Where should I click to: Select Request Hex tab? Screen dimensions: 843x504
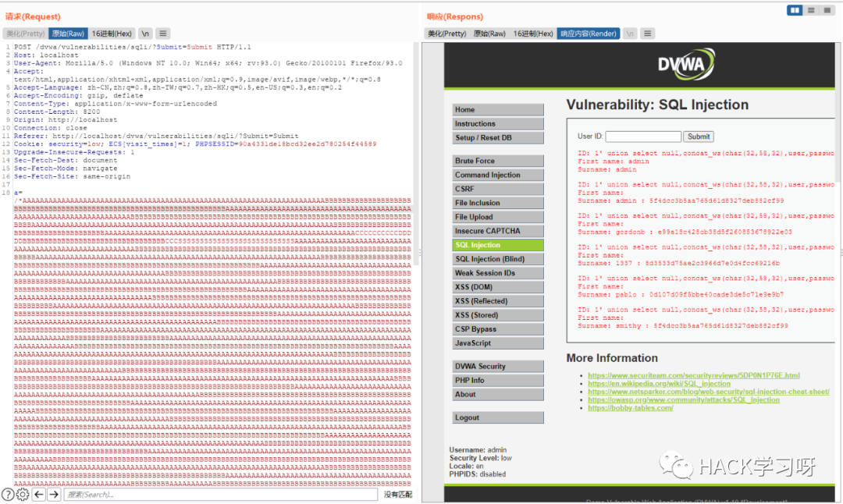tap(112, 34)
